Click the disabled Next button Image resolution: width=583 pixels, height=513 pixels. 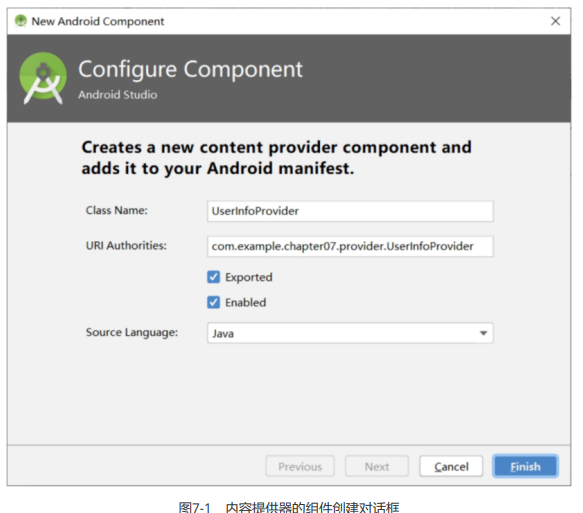point(377,466)
